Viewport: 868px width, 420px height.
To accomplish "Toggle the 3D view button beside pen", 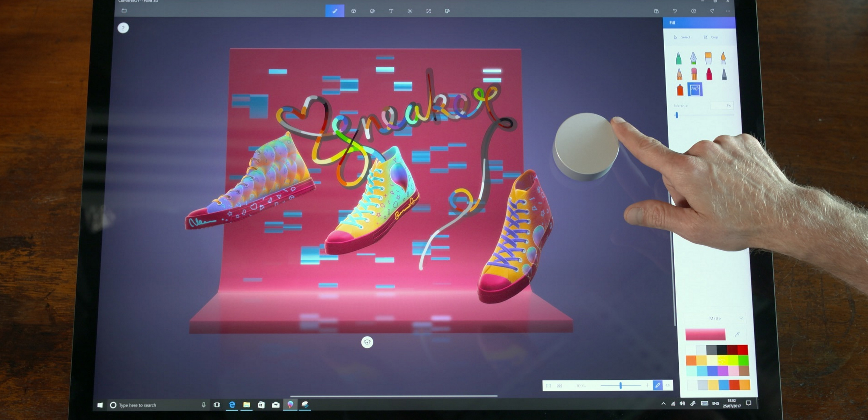I will click(x=667, y=385).
